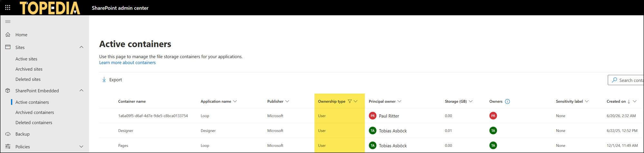
Task: Open the Principal owner column dropdown
Action: (x=400, y=101)
